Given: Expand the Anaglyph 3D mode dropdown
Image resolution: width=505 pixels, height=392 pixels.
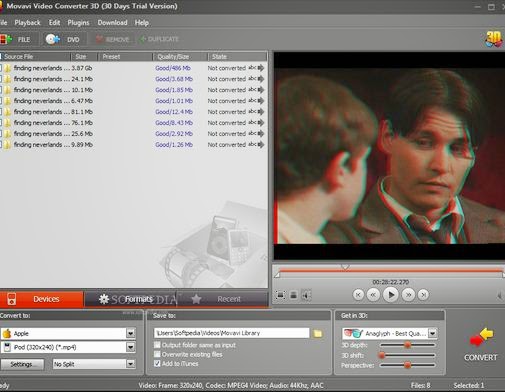Looking at the screenshot, I should click(432, 333).
